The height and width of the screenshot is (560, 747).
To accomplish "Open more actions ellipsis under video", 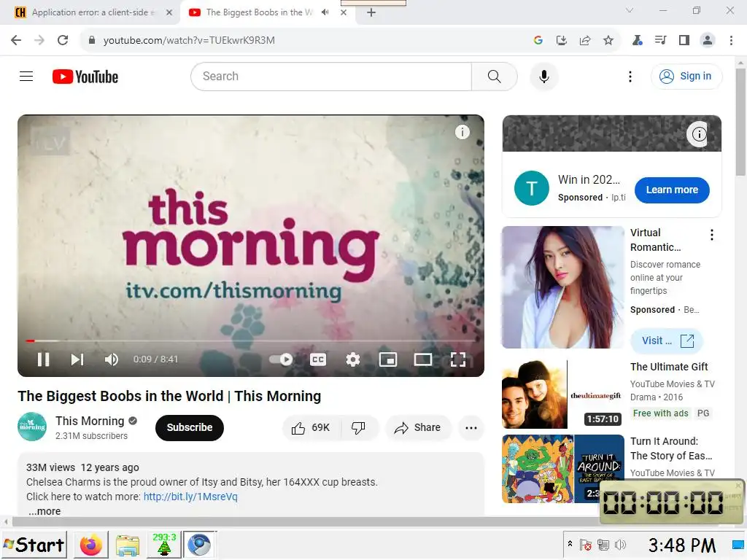I will (x=471, y=427).
